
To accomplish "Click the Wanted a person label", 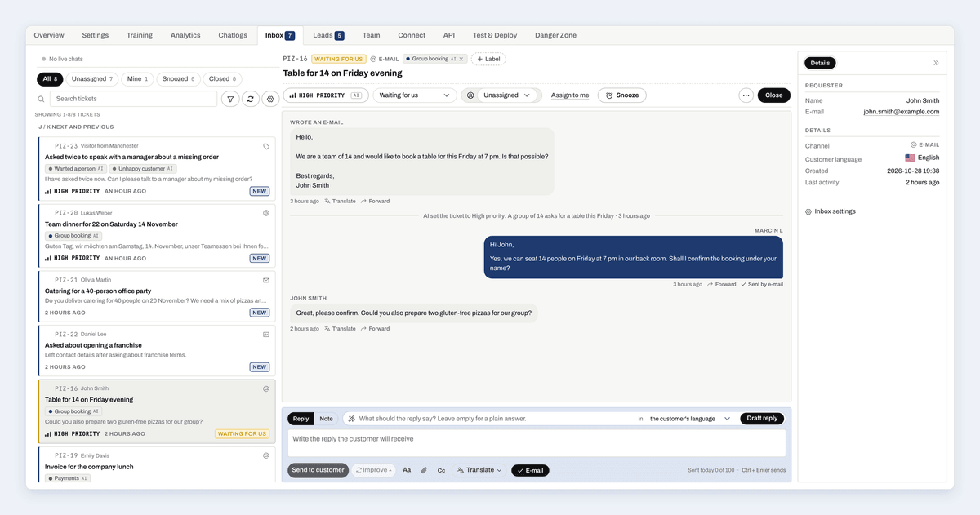I will pos(75,169).
